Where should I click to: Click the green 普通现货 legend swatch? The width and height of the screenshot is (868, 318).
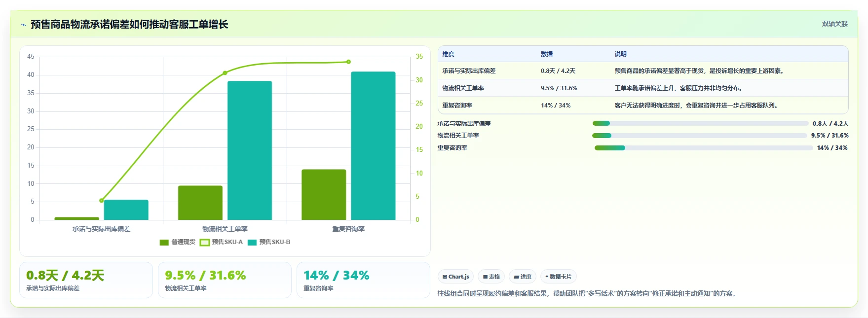click(164, 242)
